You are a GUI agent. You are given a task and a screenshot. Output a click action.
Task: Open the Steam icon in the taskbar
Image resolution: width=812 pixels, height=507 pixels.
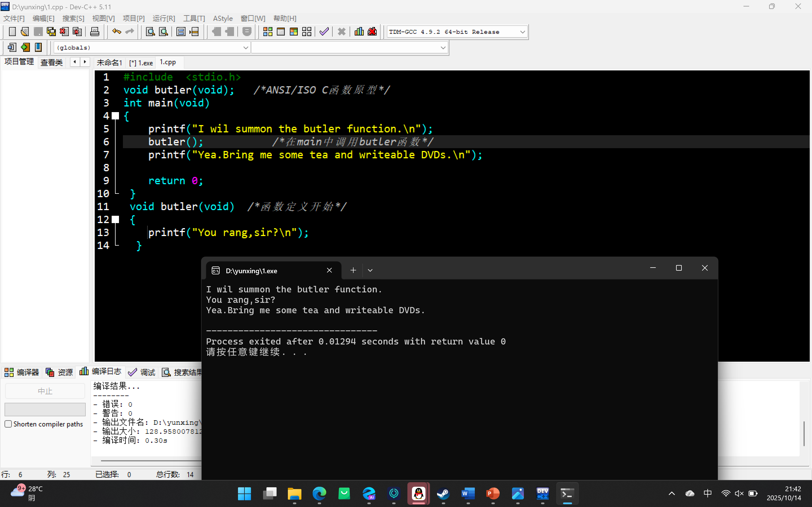(443, 493)
